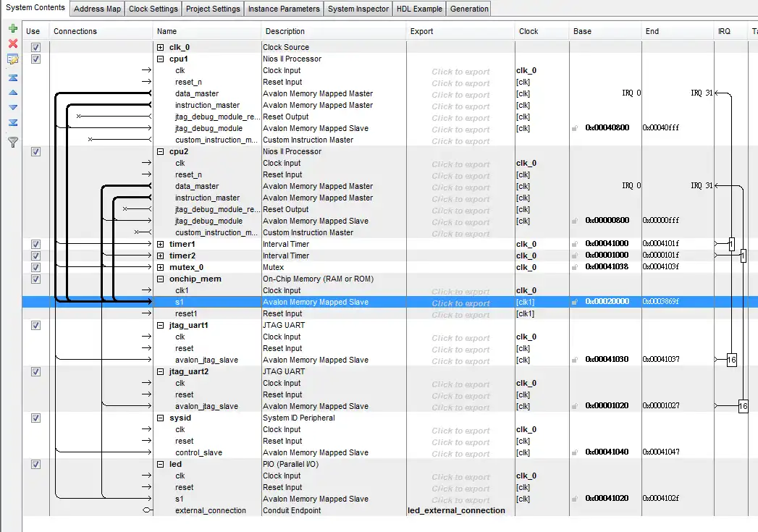This screenshot has width=758, height=532.
Task: Toggle the Use checkbox for cpu1
Action: (35, 59)
